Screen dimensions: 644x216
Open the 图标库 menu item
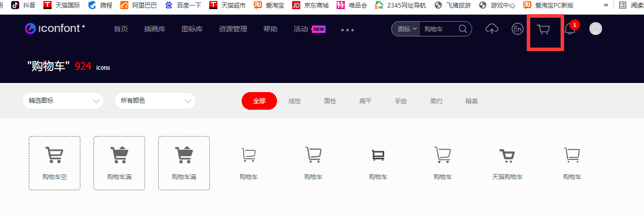(x=192, y=29)
